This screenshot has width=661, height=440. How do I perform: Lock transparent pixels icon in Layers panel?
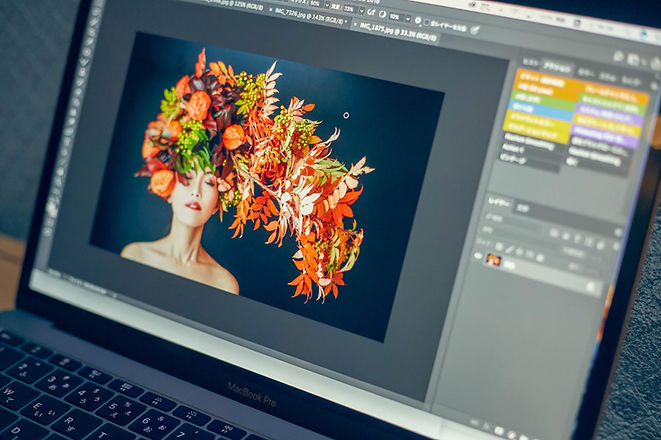coord(499,247)
